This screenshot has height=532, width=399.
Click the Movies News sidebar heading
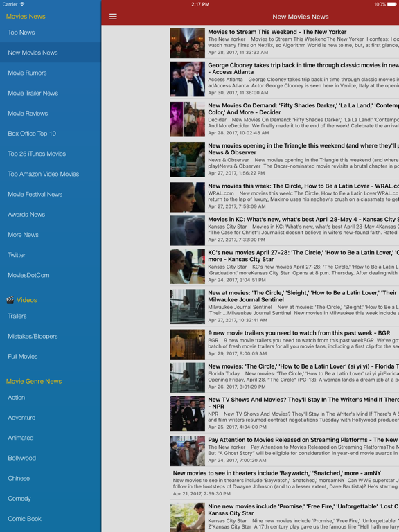point(26,17)
